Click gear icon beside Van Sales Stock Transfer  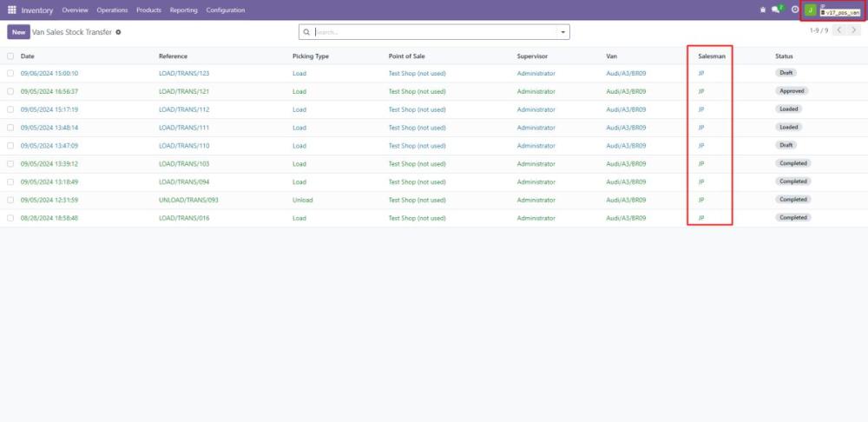click(x=119, y=31)
